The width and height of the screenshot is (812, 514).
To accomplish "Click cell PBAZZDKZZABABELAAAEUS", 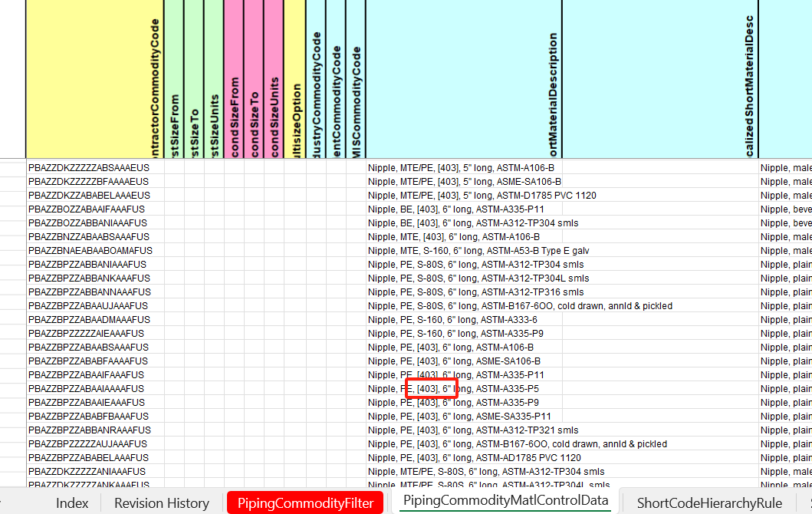I will tap(95, 196).
